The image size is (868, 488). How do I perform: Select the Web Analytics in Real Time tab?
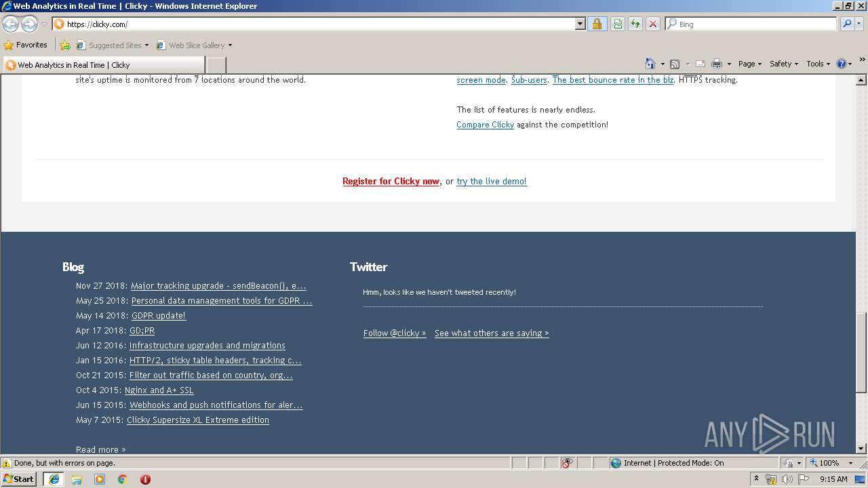tap(104, 65)
